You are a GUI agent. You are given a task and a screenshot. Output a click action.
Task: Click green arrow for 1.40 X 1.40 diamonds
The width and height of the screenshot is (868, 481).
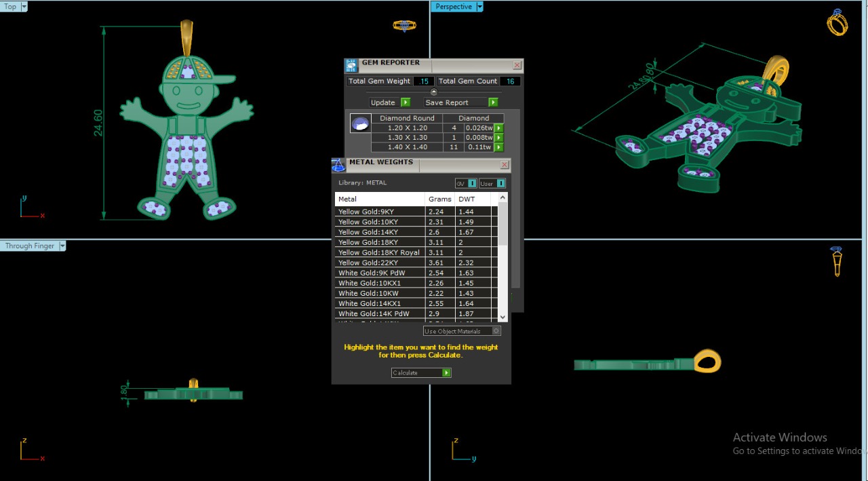tap(498, 147)
